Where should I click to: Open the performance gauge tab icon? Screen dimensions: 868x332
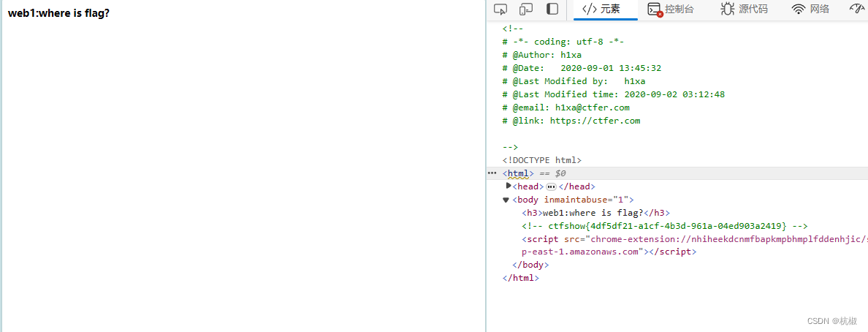[856, 9]
